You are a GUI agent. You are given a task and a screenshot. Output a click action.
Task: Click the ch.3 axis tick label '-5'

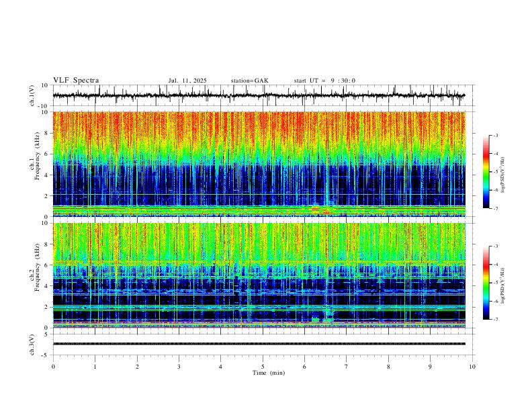(46, 355)
